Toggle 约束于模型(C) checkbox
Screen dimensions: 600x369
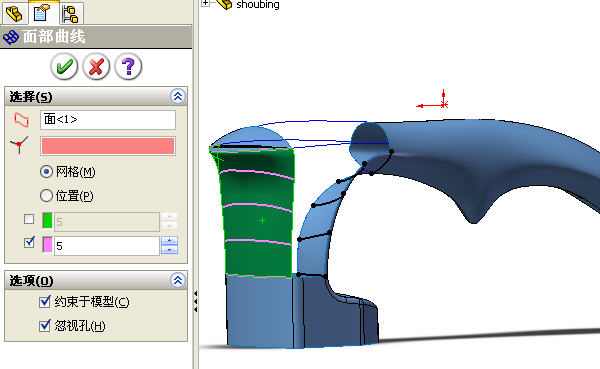tap(45, 302)
